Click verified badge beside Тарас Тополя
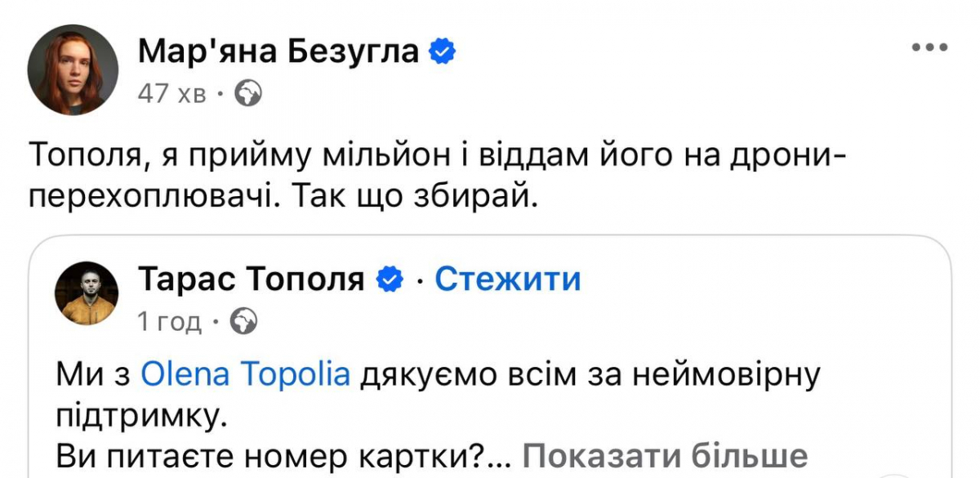The width and height of the screenshot is (980, 478). click(x=389, y=279)
